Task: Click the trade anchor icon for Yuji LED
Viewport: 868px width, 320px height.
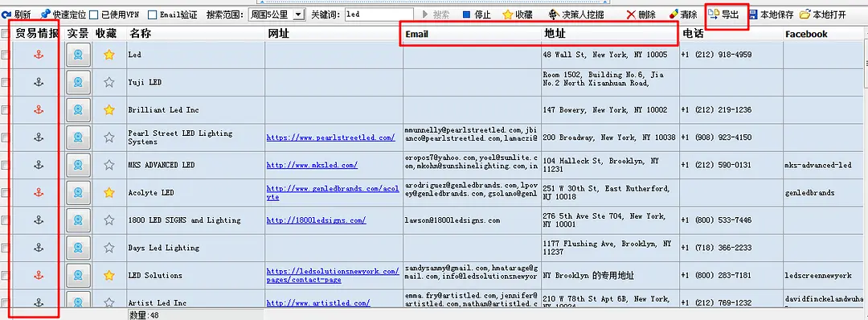Action: click(x=39, y=82)
